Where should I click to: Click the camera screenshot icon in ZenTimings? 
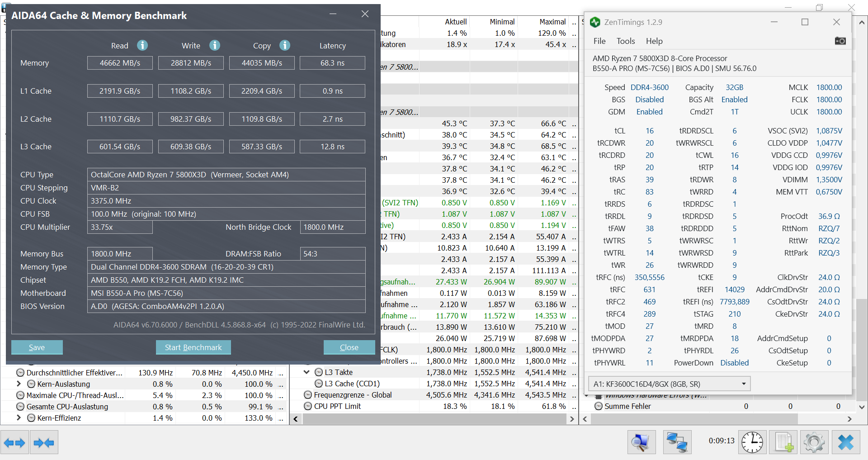tap(840, 41)
